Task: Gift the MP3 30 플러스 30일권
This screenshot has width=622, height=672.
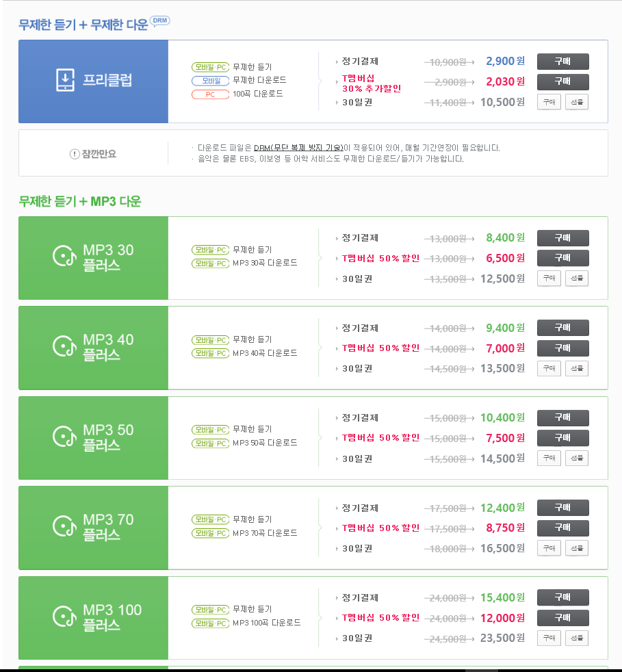Action: click(x=576, y=279)
